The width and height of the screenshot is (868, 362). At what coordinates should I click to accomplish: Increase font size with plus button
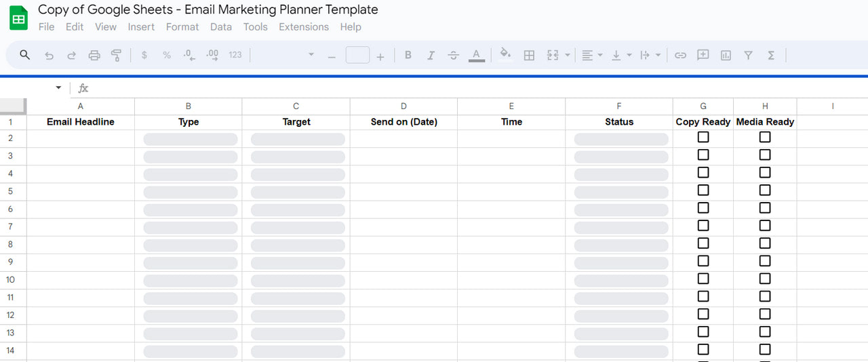tap(380, 57)
